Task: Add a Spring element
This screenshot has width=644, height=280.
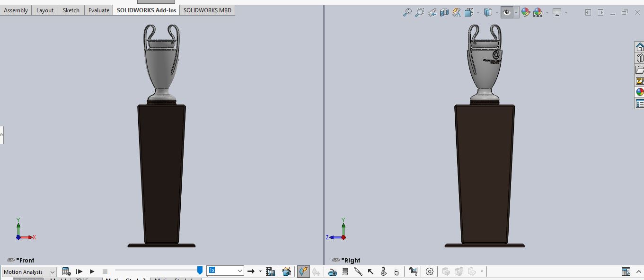Action: (345, 271)
